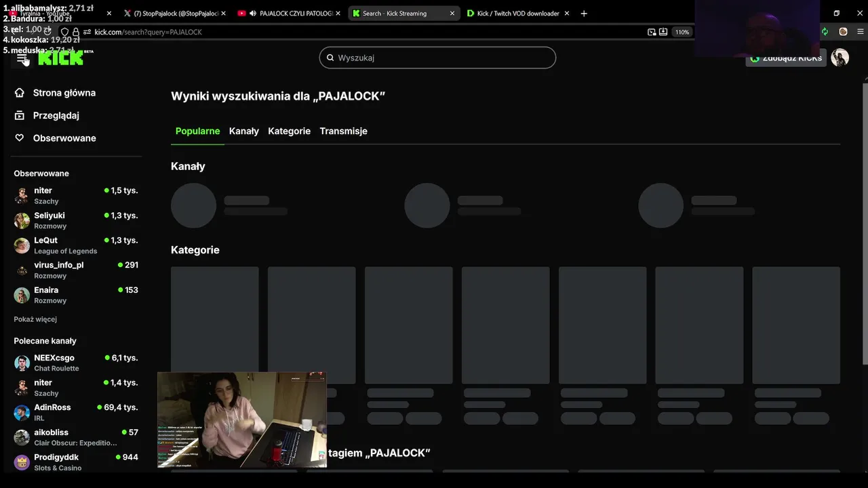This screenshot has height=488, width=868.
Task: Click the install app icon in address bar
Action: coord(663,32)
